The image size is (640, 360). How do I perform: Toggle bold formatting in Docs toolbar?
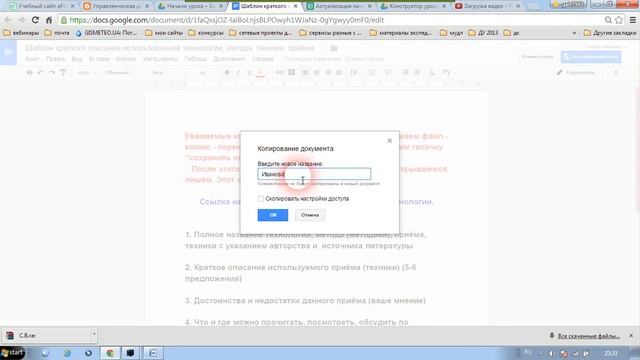click(x=227, y=73)
